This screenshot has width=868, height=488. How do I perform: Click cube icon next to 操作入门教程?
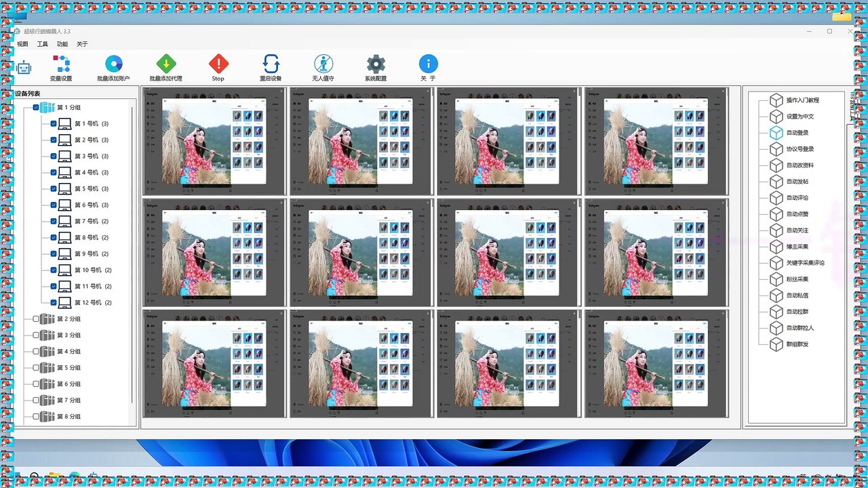[x=776, y=100]
